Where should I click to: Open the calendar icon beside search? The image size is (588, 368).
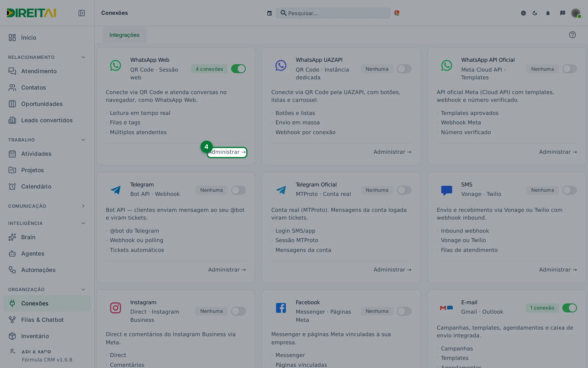[x=269, y=13]
